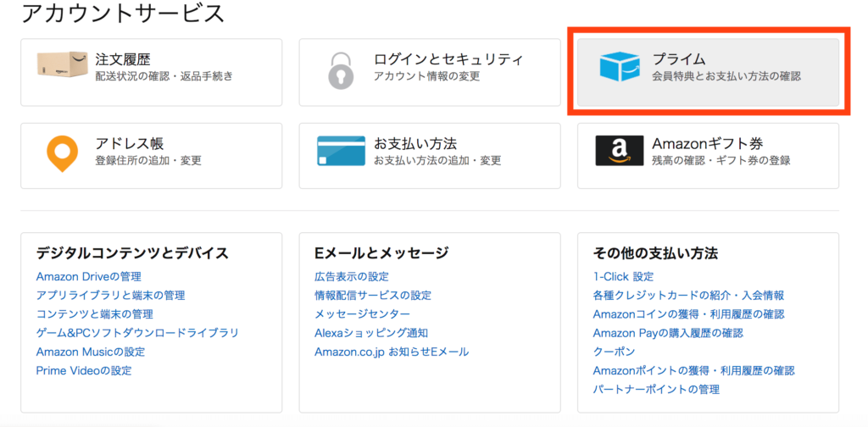Screen dimensions: 868x427
Task: Open the プライム card title
Action: coord(679,59)
